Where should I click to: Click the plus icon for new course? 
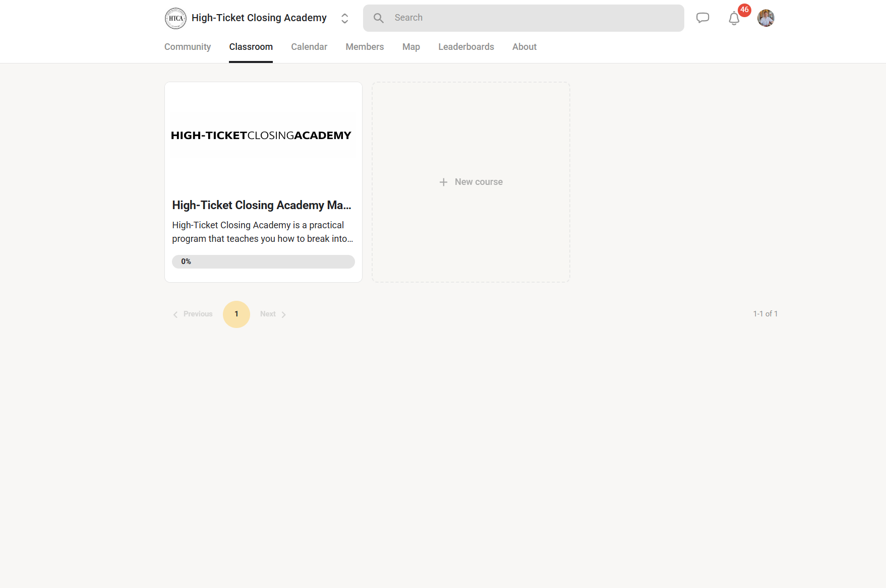coord(443,182)
